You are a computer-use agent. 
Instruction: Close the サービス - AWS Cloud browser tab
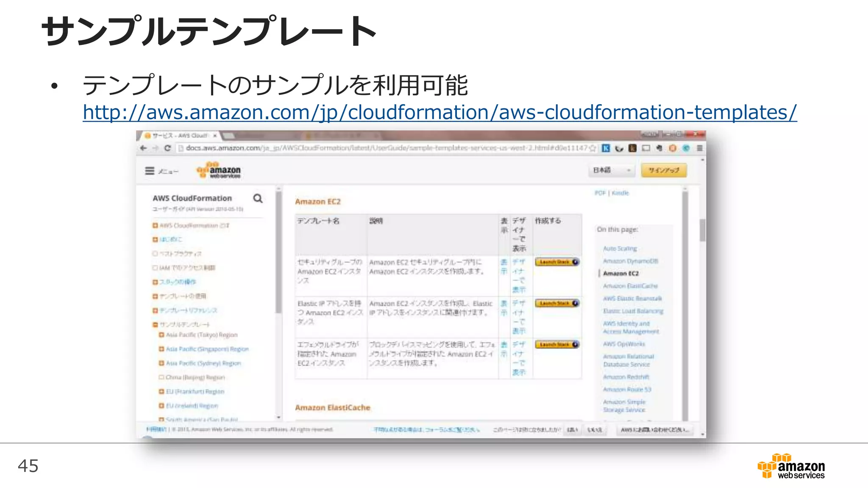pyautogui.click(x=215, y=136)
